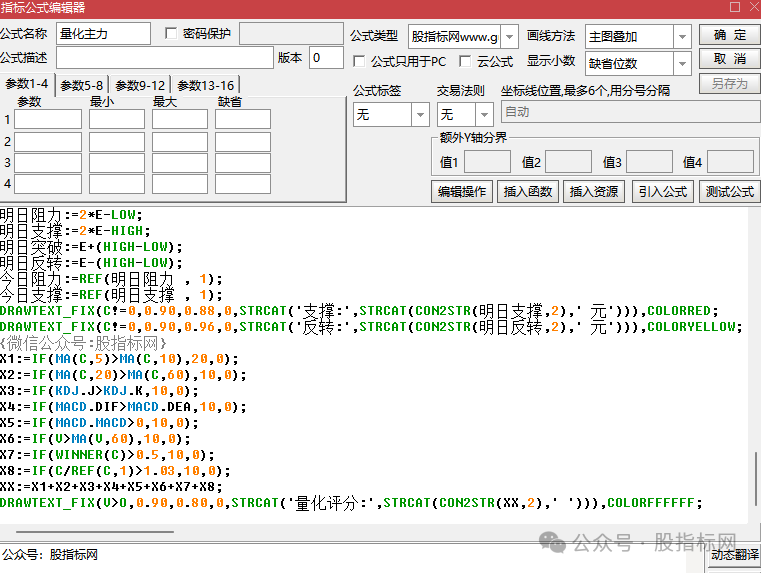Click the 坐标线位置 input field
The image size is (761, 573).
(630, 112)
